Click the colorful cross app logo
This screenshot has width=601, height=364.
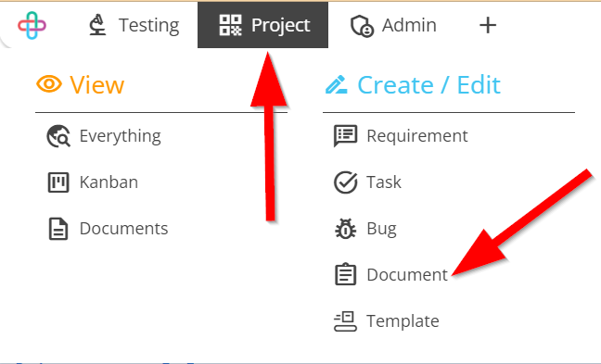(32, 25)
